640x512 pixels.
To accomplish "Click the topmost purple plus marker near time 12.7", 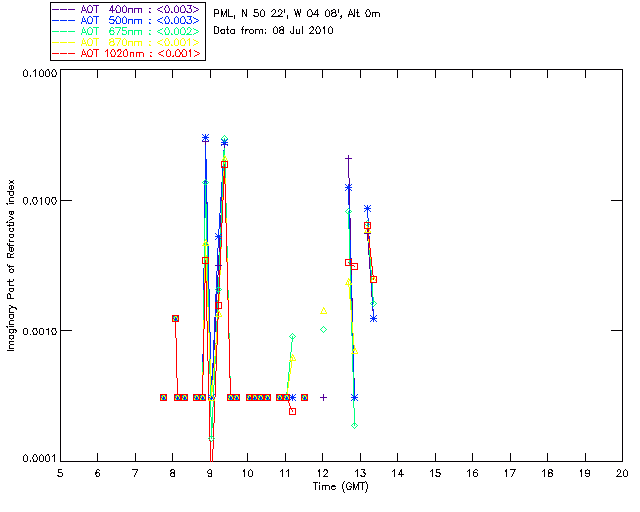I will pyautogui.click(x=348, y=158).
